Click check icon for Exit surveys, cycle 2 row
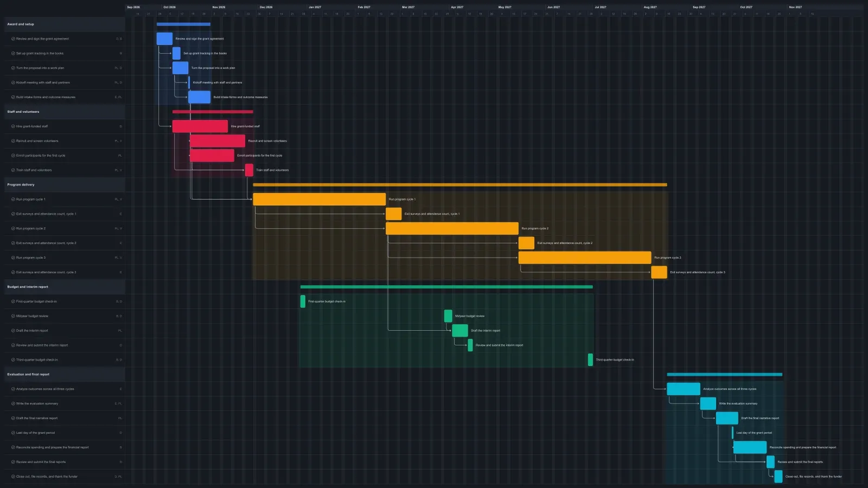The height and width of the screenshot is (488, 868). click(13, 243)
